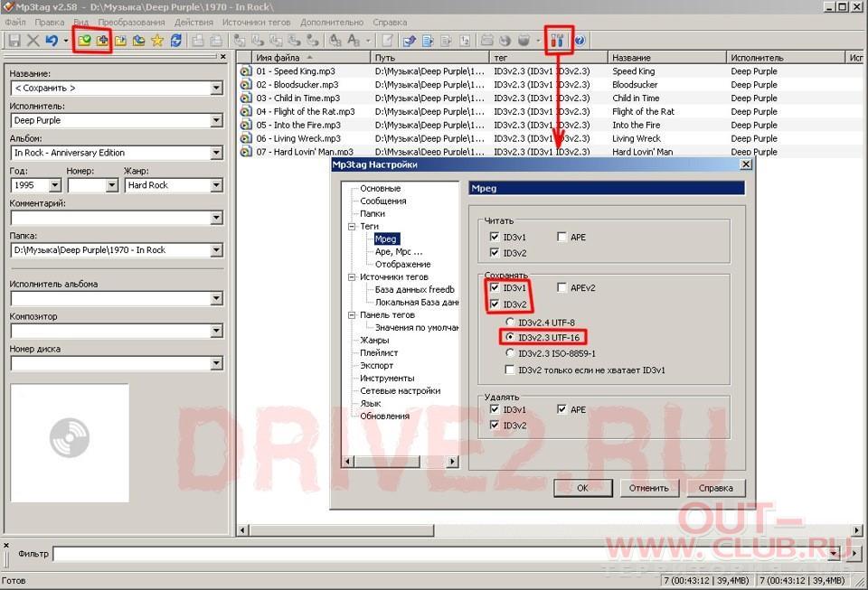This screenshot has width=868, height=590.
Task: Open the Дополнительно menu
Action: point(332,22)
